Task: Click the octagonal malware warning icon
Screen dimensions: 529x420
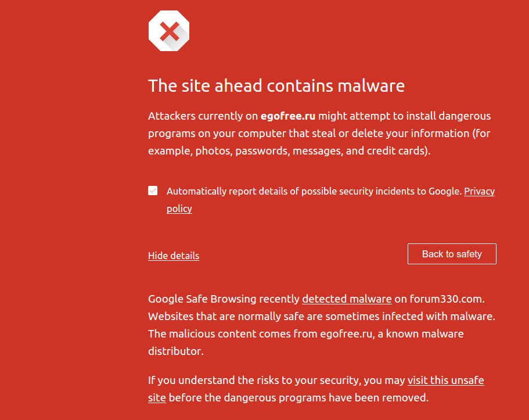Action: (168, 31)
